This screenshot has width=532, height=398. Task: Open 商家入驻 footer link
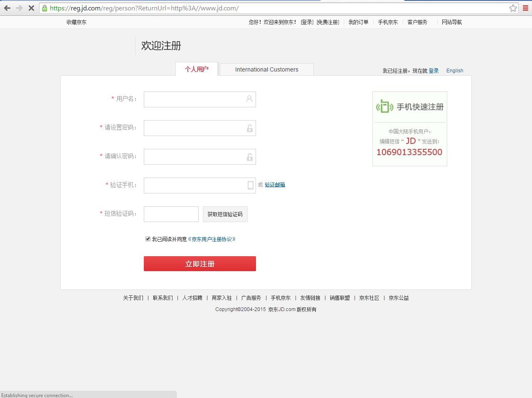(222, 298)
